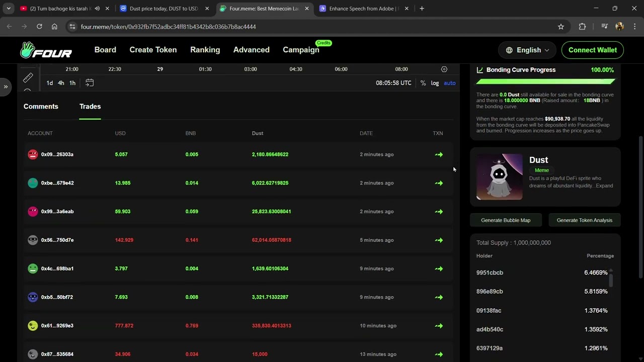Open transaction arrow for 0x56...750d7e trade
Screen dimensions: 644x362
439,240
